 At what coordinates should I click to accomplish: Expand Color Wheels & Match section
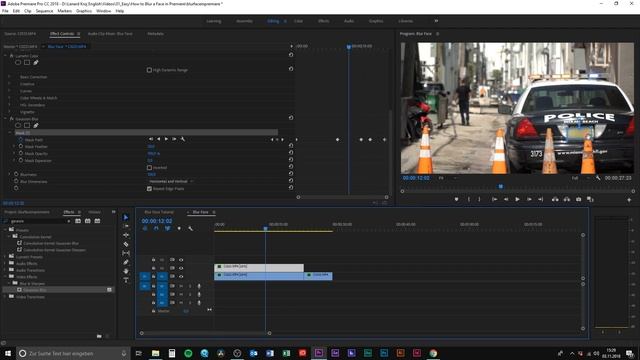coord(9,98)
